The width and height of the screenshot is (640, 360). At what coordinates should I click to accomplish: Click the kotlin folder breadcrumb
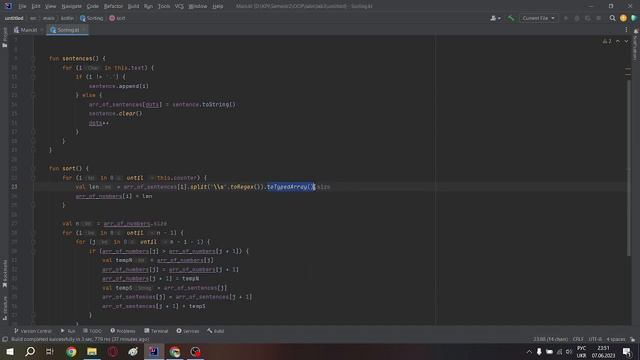67,18
